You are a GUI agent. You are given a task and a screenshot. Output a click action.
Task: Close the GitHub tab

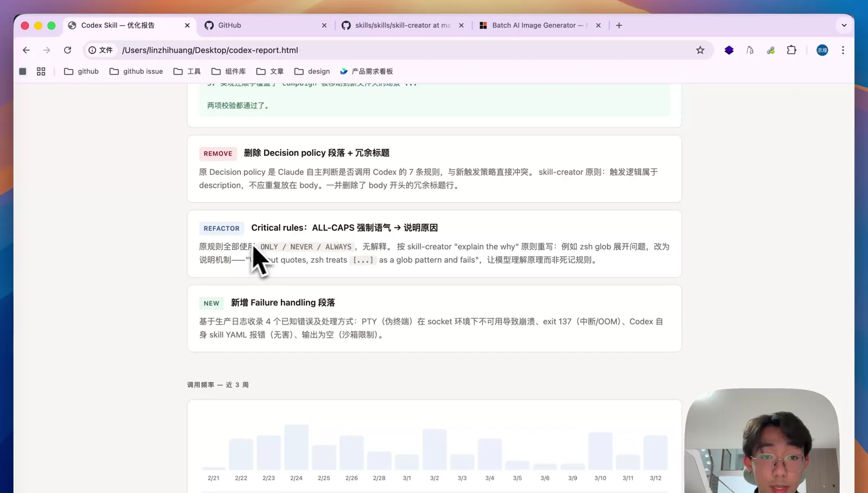[324, 25]
